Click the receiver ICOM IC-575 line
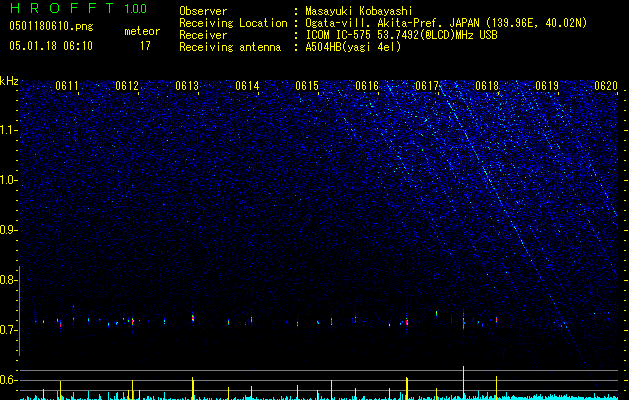Viewport: 629px width, 400px height. [401, 35]
